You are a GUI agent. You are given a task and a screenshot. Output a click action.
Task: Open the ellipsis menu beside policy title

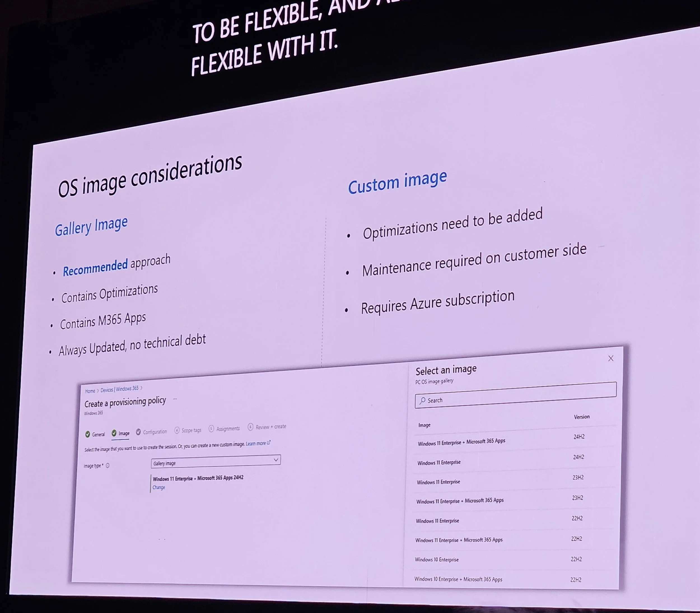(175, 399)
